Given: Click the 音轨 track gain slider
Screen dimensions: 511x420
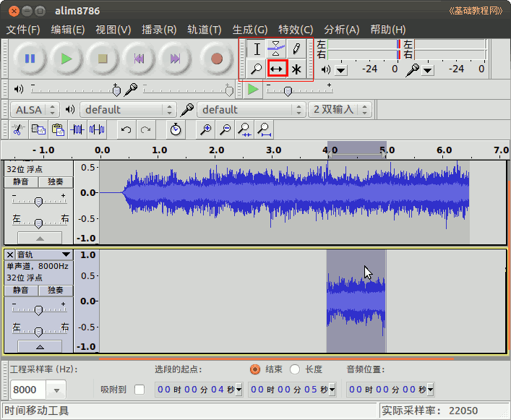Looking at the screenshot, I should tap(38, 310).
